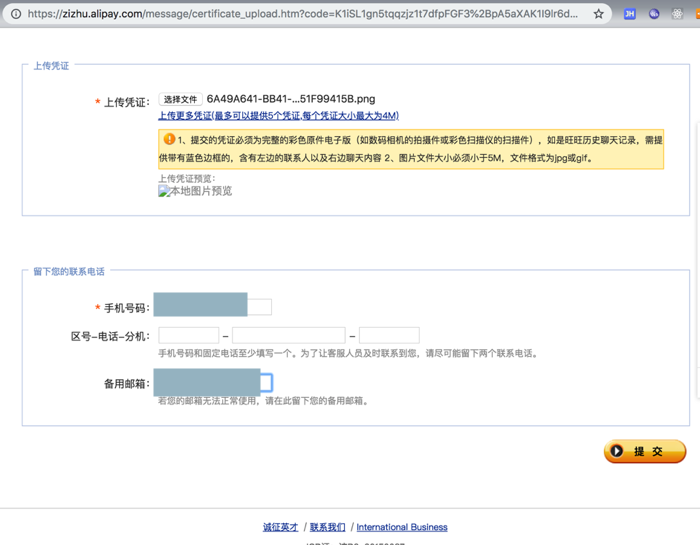Open the JH browser extension

[x=629, y=14]
